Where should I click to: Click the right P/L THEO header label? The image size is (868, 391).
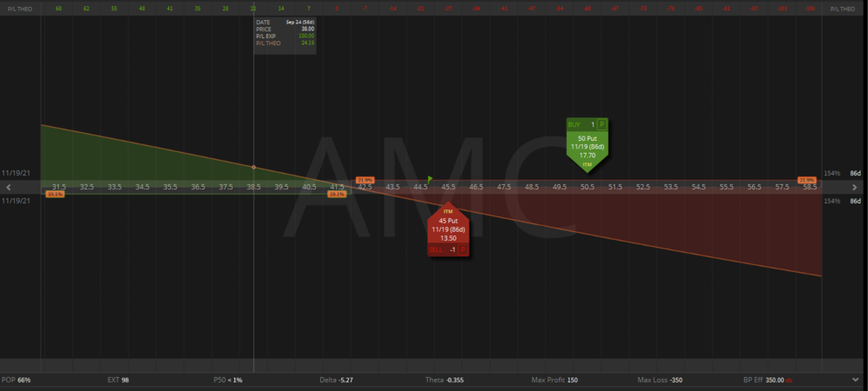point(841,8)
